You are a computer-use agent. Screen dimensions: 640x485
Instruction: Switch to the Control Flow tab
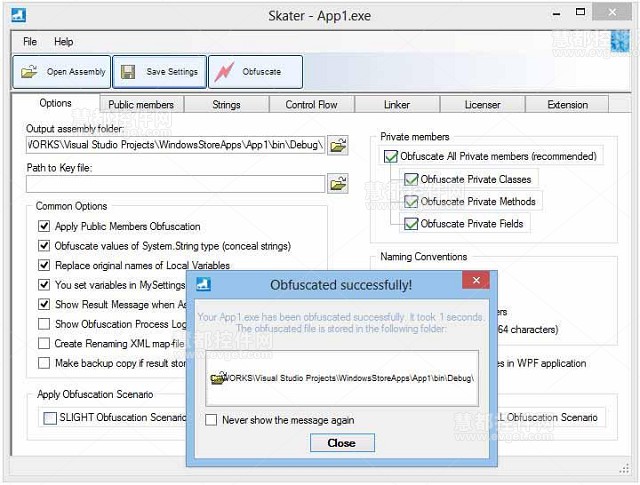point(311,105)
